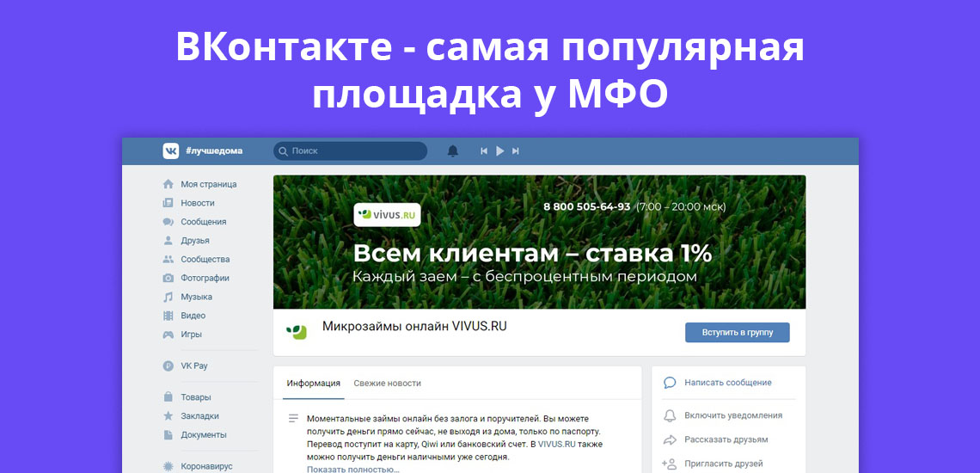Viewport: 980px width, 473px height.
Task: Open the #лучшедома hashtag link
Action: point(214,150)
